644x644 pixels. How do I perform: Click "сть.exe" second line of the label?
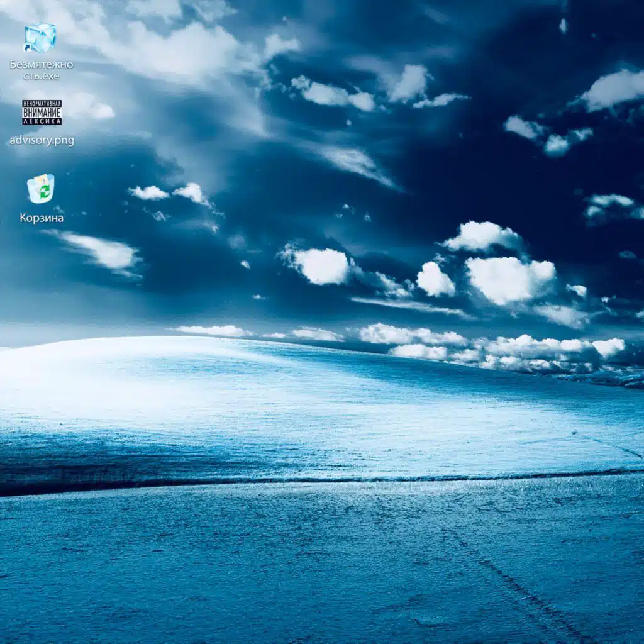point(42,76)
